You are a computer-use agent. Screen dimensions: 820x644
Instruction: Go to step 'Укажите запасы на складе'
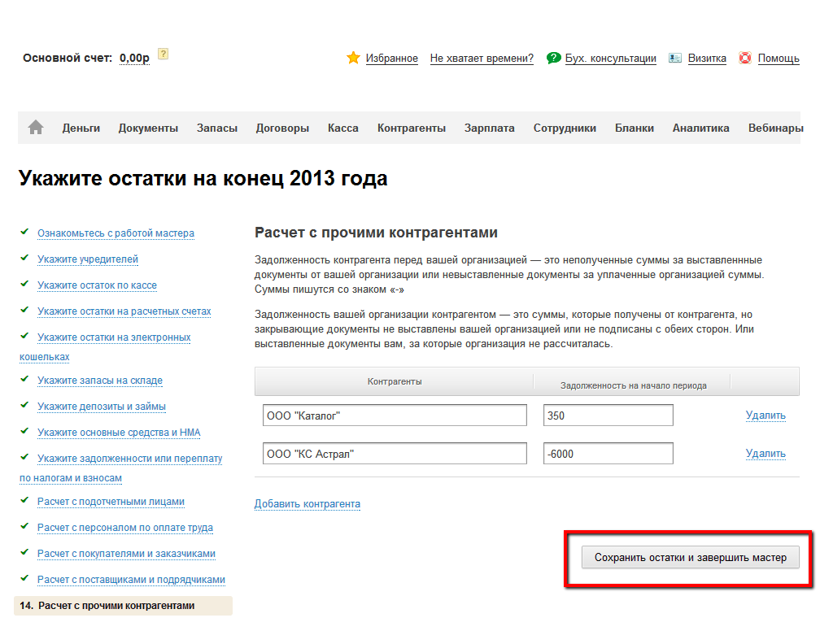click(x=100, y=381)
